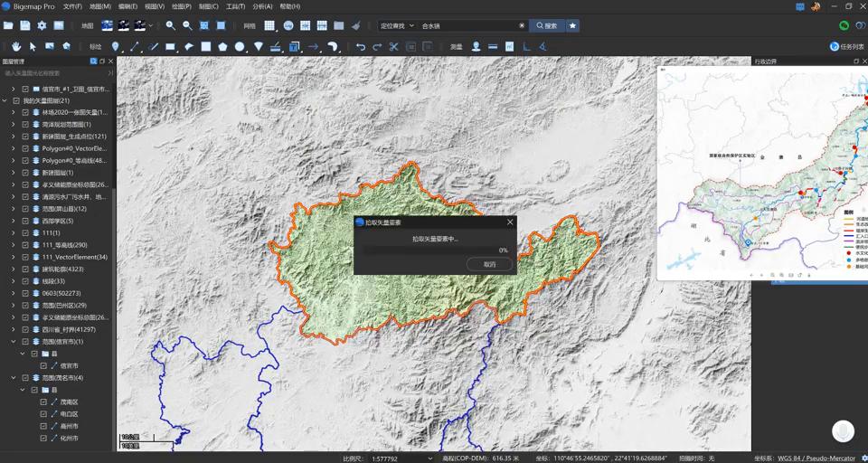
Task: Choose the polygon pentagon drawing tool
Action: tap(222, 46)
